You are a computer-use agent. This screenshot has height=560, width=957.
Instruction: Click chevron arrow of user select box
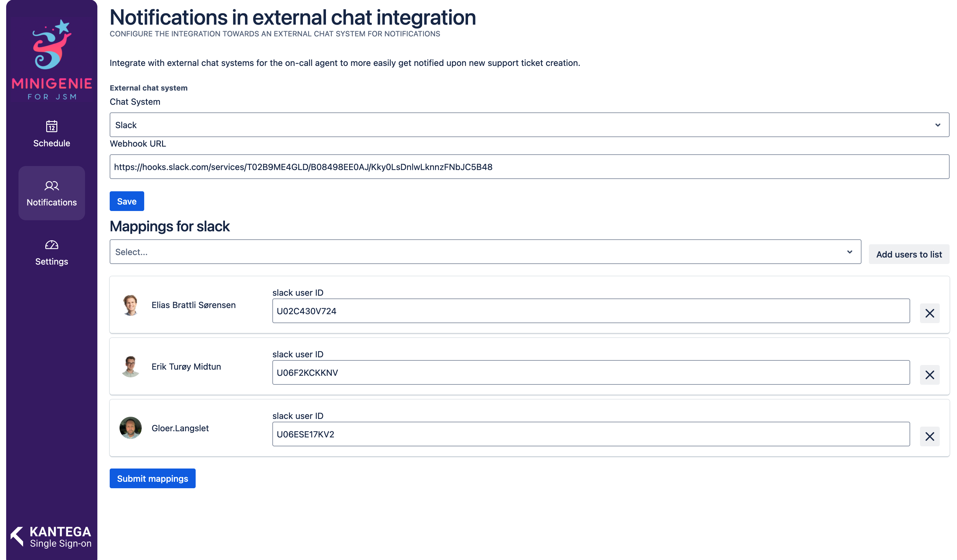click(849, 252)
